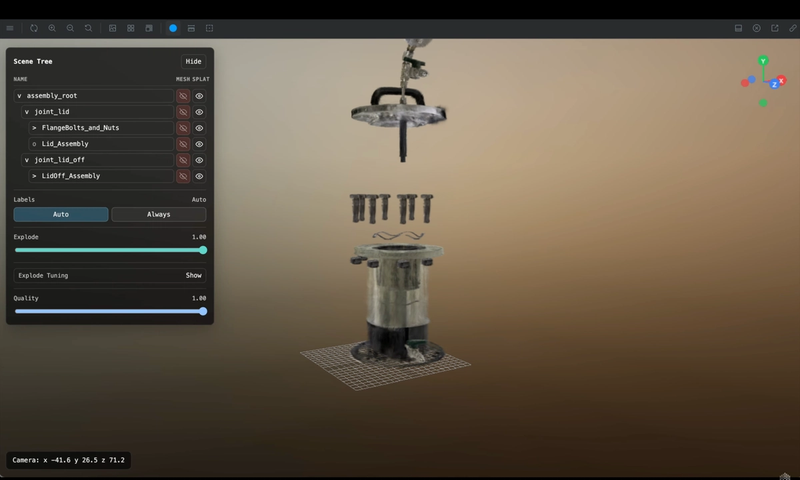The image size is (800, 480).
Task: Click the zoom out magnifier icon
Action: click(70, 28)
